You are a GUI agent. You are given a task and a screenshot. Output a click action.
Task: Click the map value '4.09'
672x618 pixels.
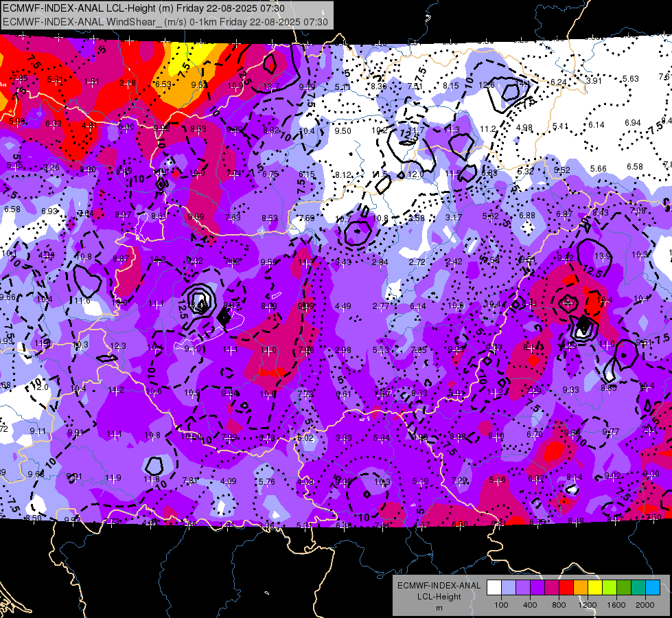coord(229,481)
